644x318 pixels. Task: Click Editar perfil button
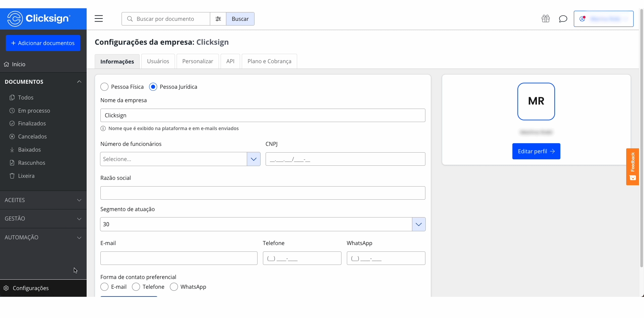pyautogui.click(x=536, y=151)
